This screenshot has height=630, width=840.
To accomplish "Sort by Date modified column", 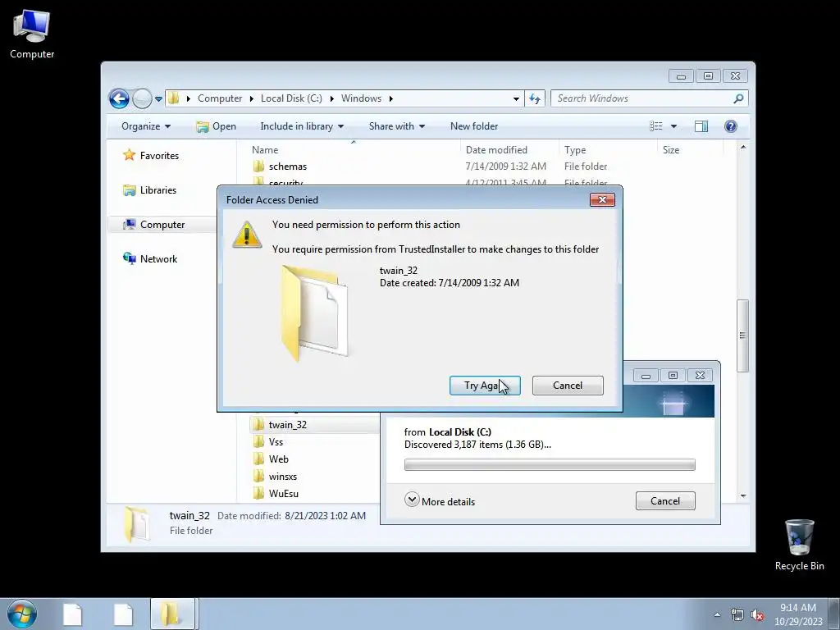I will pyautogui.click(x=496, y=150).
